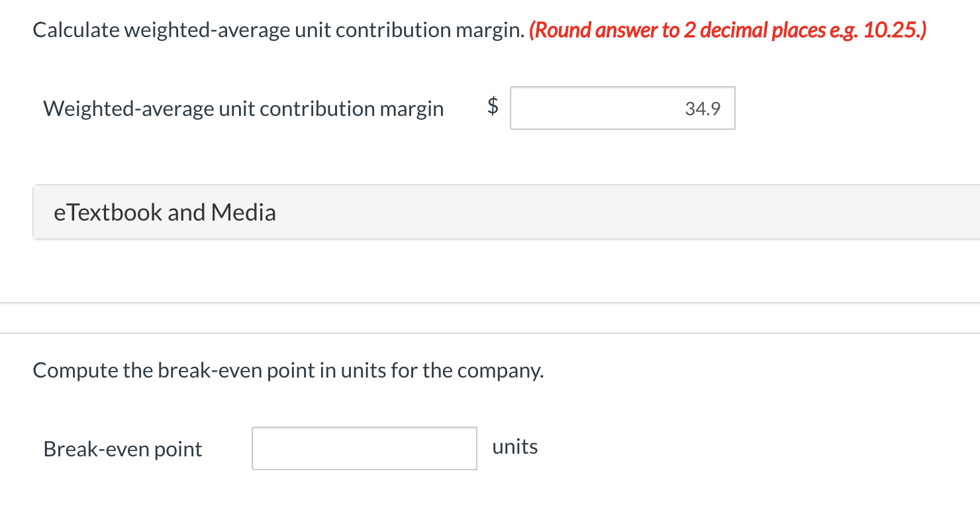The image size is (980, 510).
Task: Expand the eTextbook and Media section
Action: [x=506, y=212]
